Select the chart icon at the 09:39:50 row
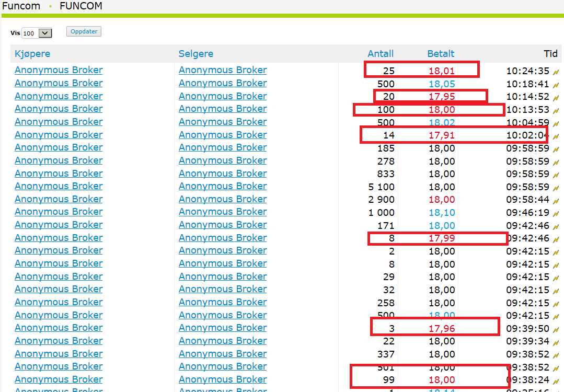 (x=556, y=329)
